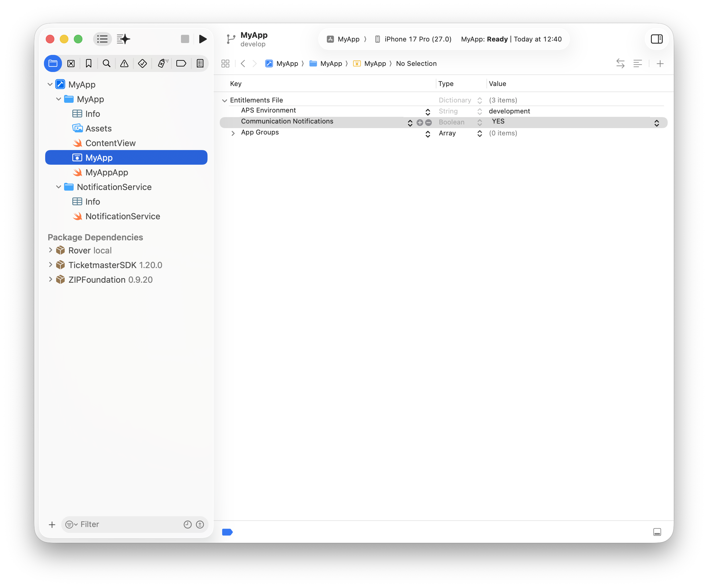Select the Assets catalog

click(x=126, y=128)
